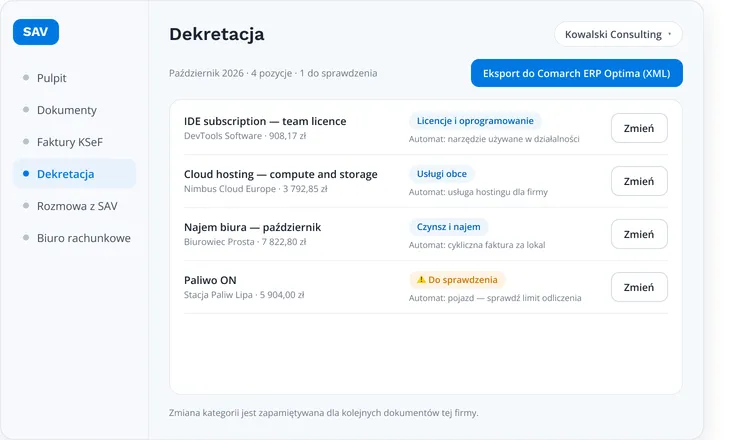The height and width of the screenshot is (440, 732).
Task: Click Nimbus Cloud Europe · 3 792,85 zł text
Action: (256, 189)
